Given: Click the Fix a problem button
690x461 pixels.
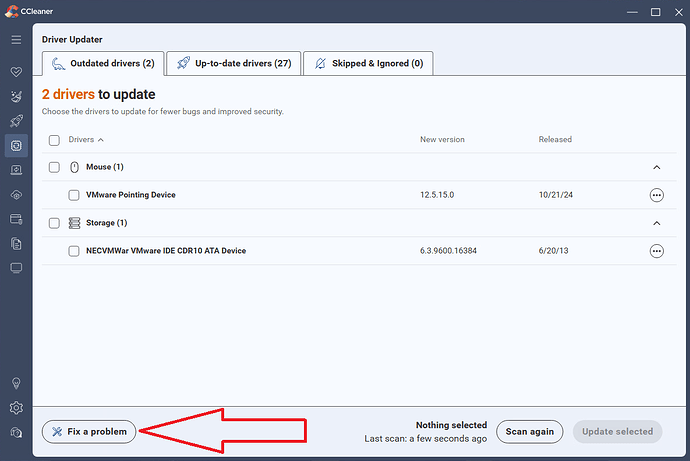Looking at the screenshot, I should (x=89, y=432).
